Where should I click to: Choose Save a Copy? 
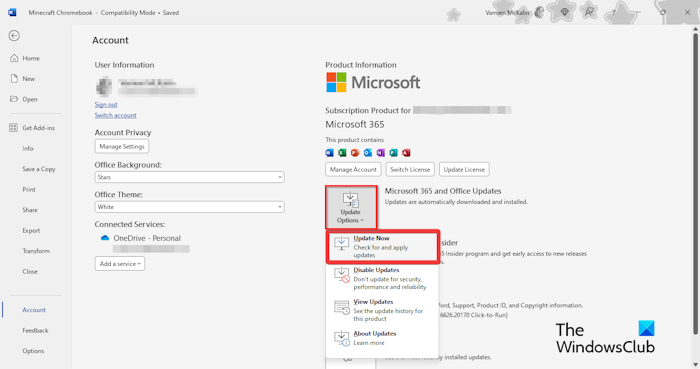[x=39, y=169]
